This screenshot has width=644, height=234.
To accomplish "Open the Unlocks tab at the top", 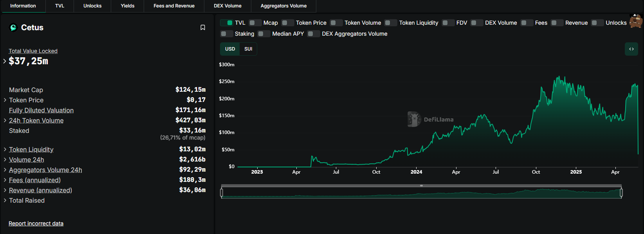I will click(92, 6).
